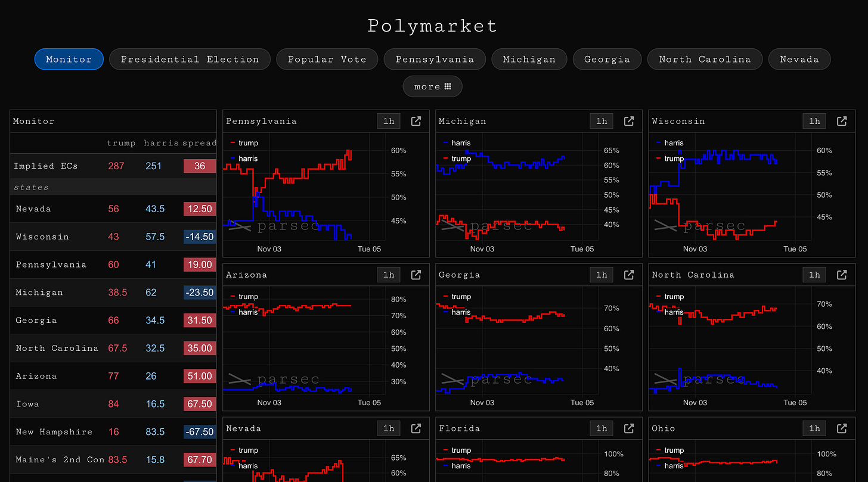Toggle trump series in Pennsylvania legend

pos(244,143)
